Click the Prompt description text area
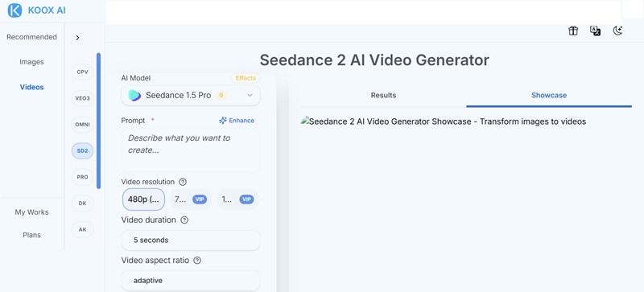The width and height of the screenshot is (644, 292). point(191,150)
